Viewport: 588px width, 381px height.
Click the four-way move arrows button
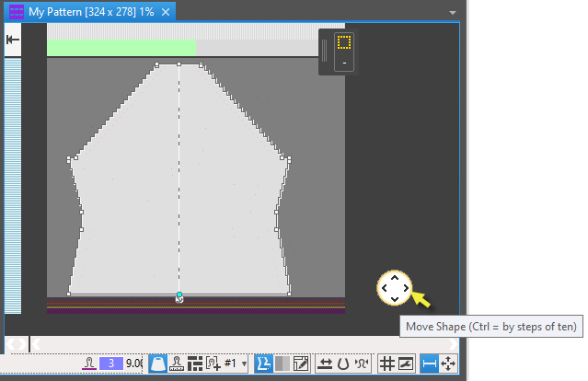[449, 364]
